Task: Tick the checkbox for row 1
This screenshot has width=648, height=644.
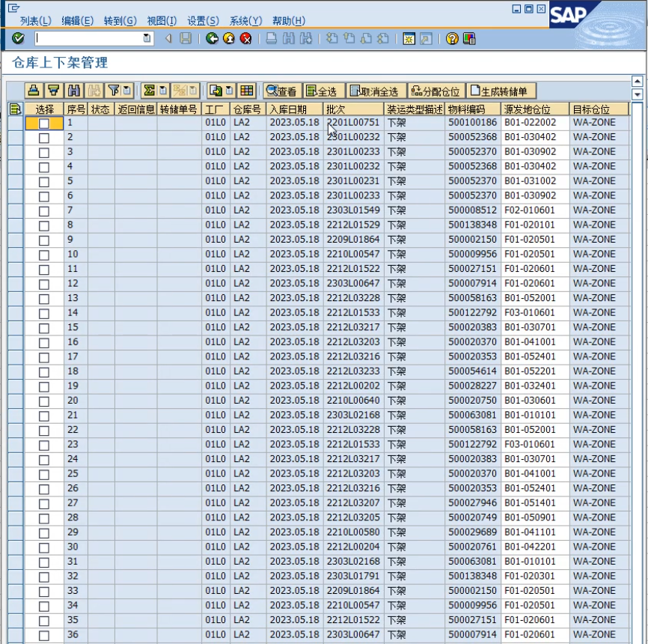Action: click(x=44, y=123)
